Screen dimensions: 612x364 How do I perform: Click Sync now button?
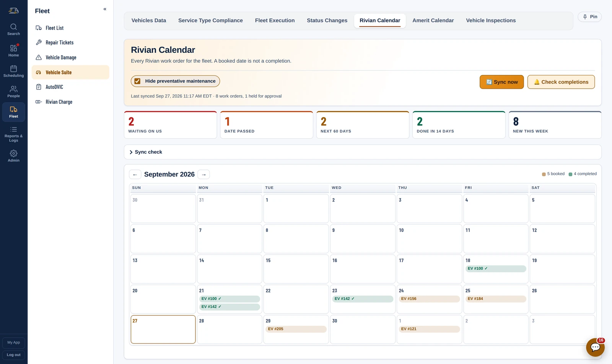click(x=502, y=82)
